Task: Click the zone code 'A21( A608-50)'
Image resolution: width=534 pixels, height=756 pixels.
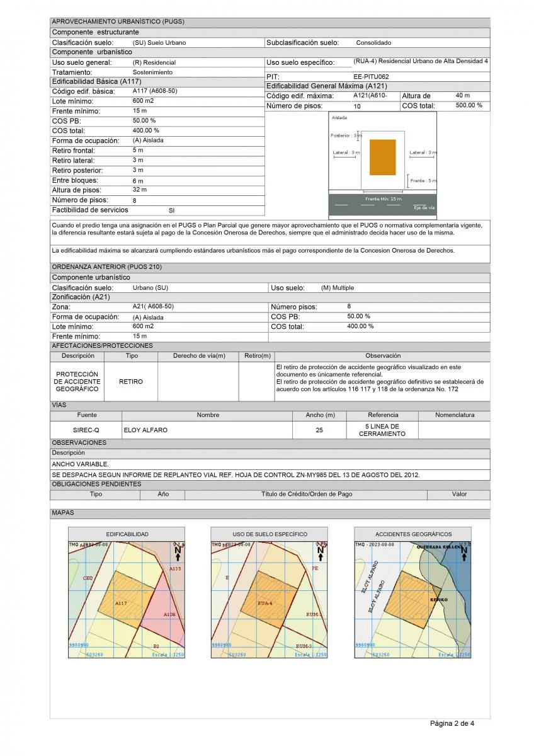Action: pyautogui.click(x=153, y=306)
